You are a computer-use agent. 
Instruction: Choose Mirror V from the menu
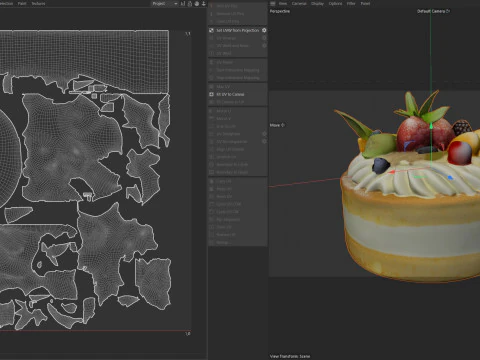(238, 118)
